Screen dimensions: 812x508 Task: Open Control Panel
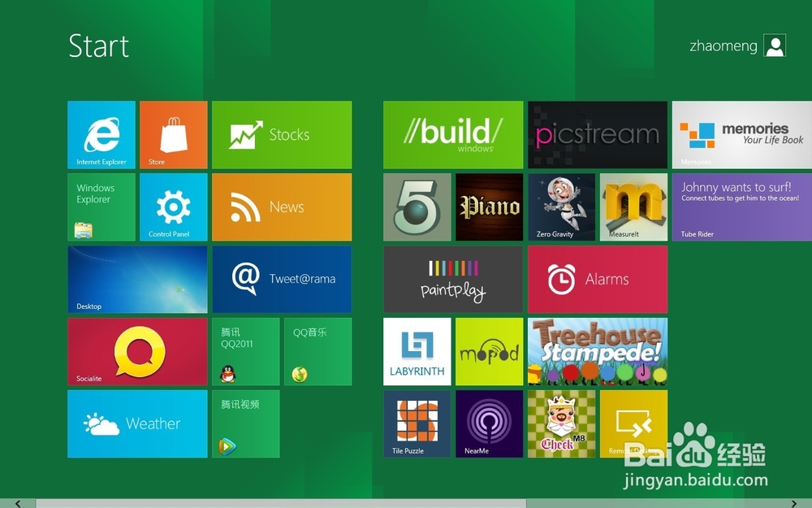coord(173,207)
